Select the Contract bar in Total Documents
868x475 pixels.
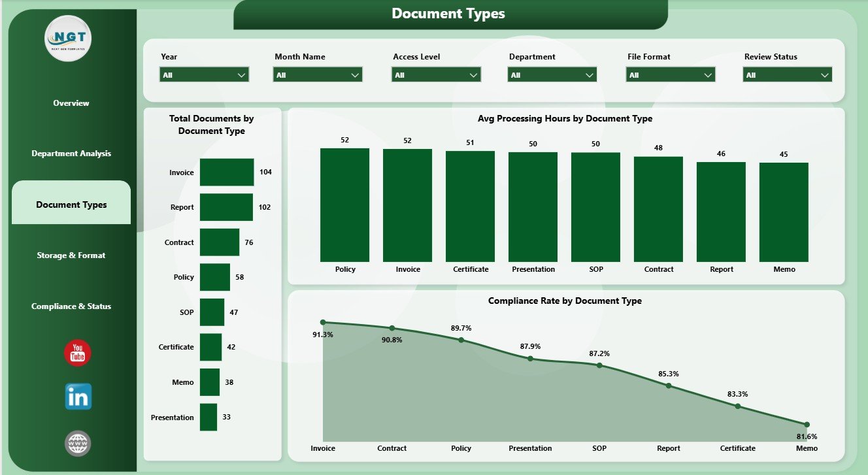point(220,242)
